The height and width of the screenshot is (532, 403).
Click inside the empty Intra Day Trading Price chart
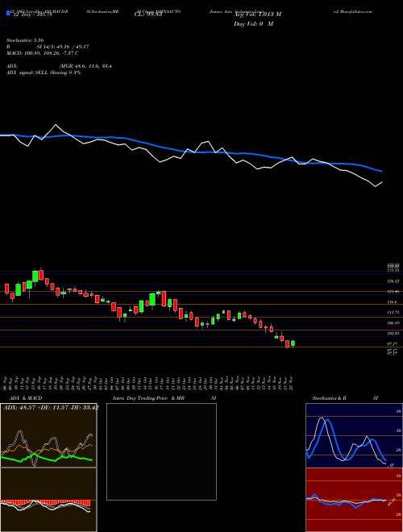(x=161, y=451)
